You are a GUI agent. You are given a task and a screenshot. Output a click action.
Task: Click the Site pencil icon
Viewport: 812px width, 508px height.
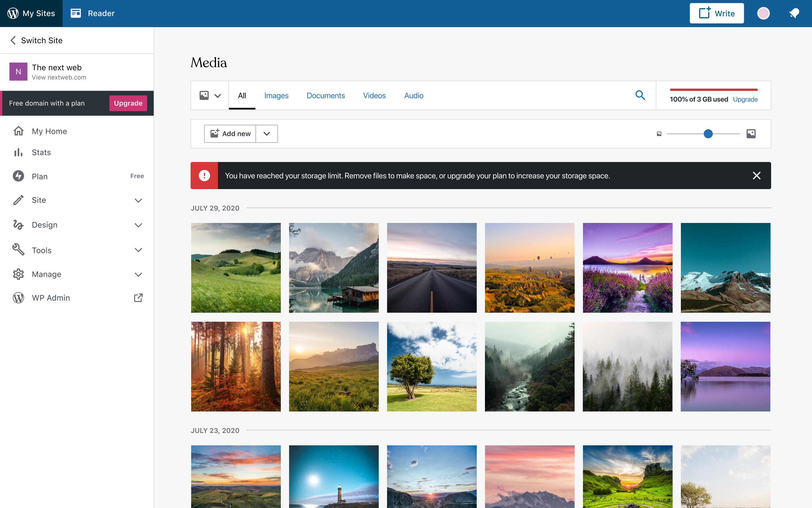[x=18, y=200]
